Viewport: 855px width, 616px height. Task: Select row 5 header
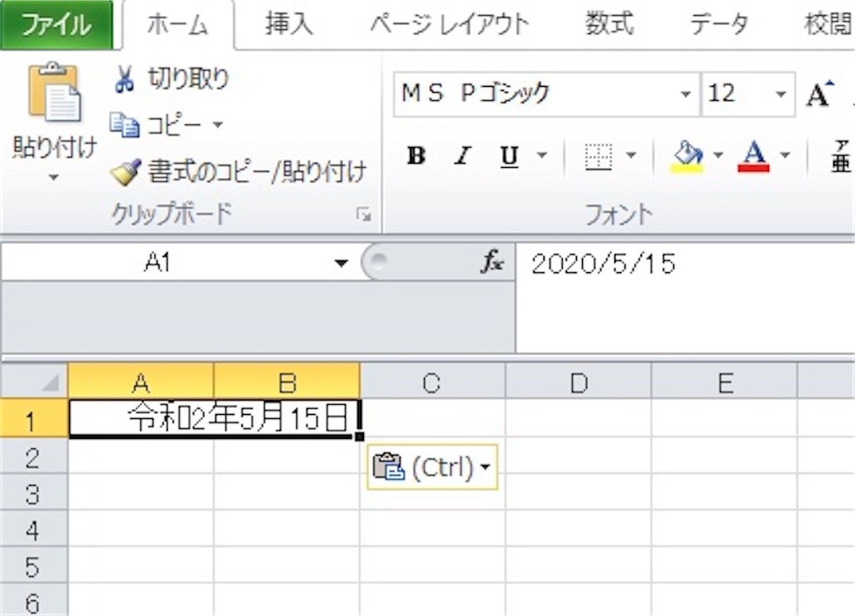click(34, 565)
